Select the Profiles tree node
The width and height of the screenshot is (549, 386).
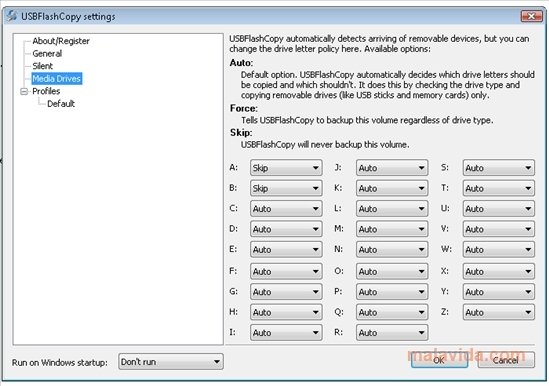click(x=46, y=91)
